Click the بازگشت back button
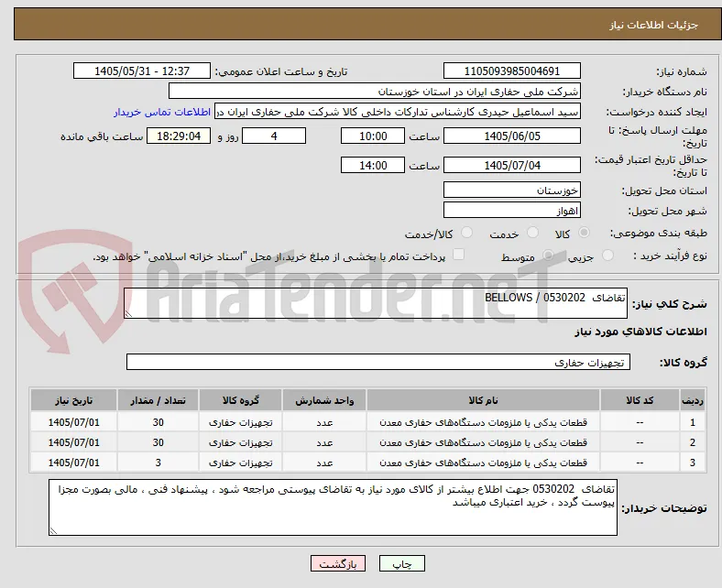722x588 pixels. (x=338, y=563)
